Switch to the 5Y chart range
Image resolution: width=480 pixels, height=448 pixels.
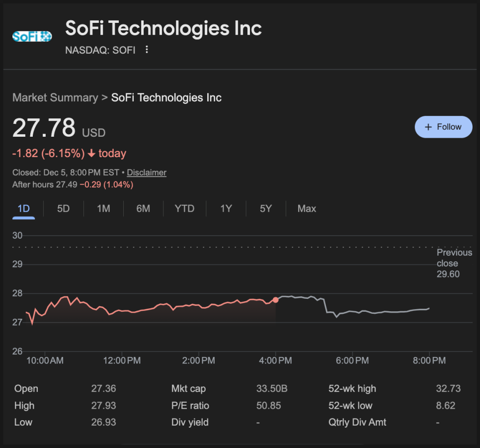coord(266,209)
